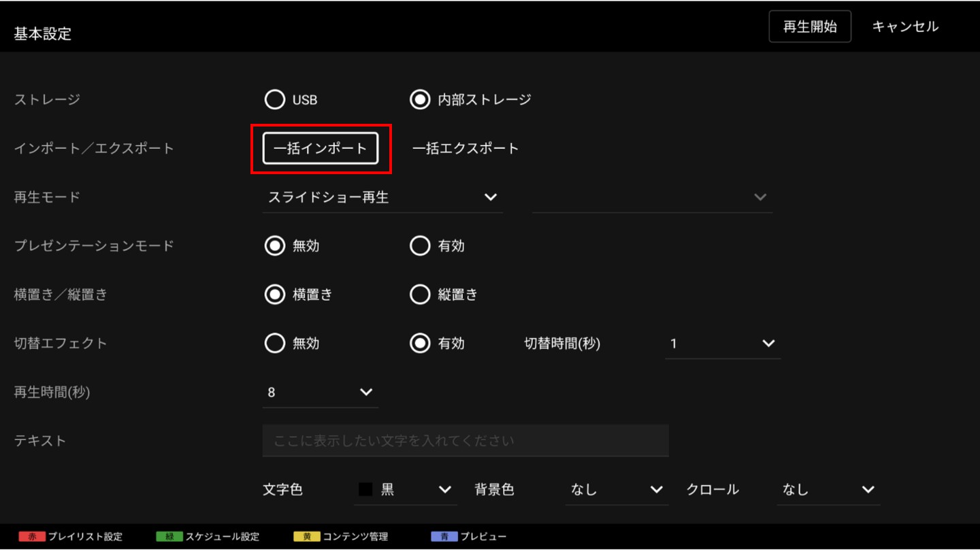Screen dimensions: 980x551
Task: Select USB storage radio button
Action: (274, 100)
